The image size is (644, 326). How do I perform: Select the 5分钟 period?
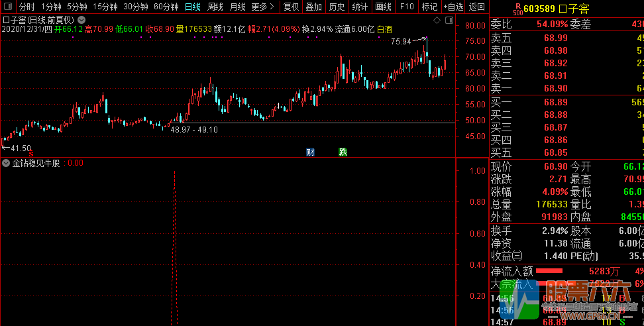pos(78,7)
